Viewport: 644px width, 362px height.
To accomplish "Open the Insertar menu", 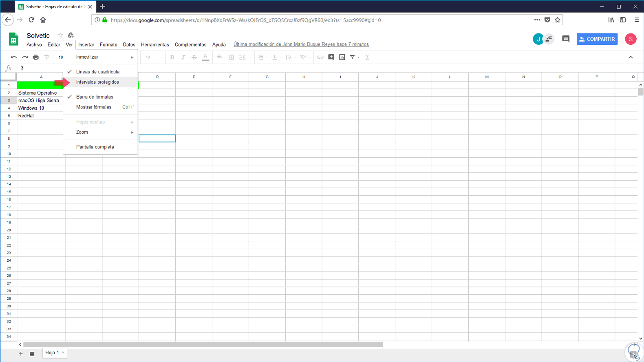I will (x=86, y=44).
